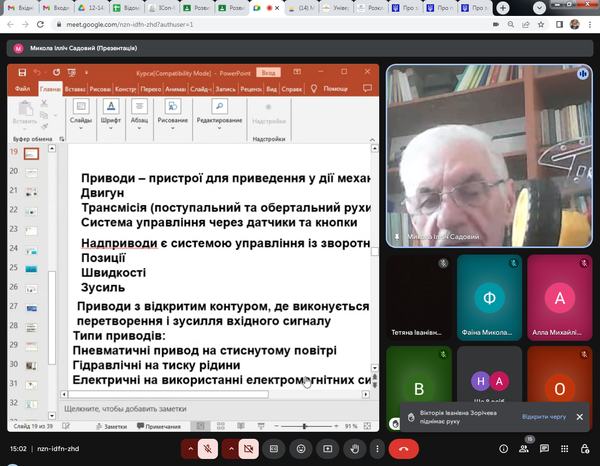
Task: Open meeting details info icon
Action: (x=502, y=449)
